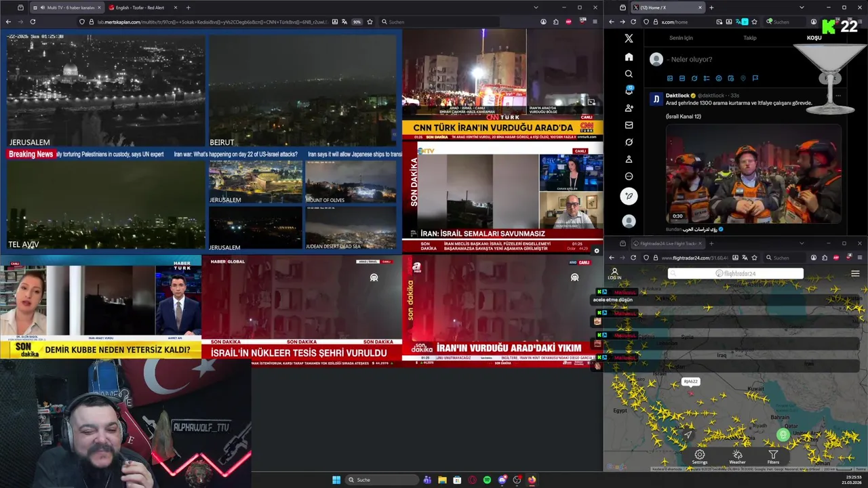The height and width of the screenshot is (488, 868).
Task: Open Flightradar24 hamburger menu
Action: click(x=855, y=274)
